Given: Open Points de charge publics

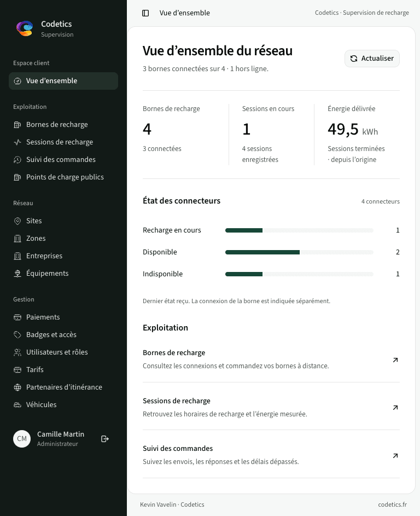Looking at the screenshot, I should click(x=63, y=177).
